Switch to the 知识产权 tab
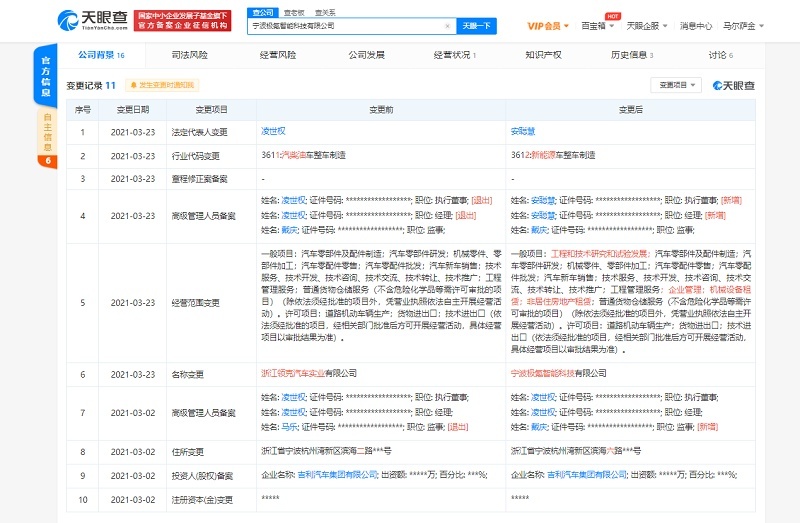This screenshot has width=800, height=523. pos(543,55)
